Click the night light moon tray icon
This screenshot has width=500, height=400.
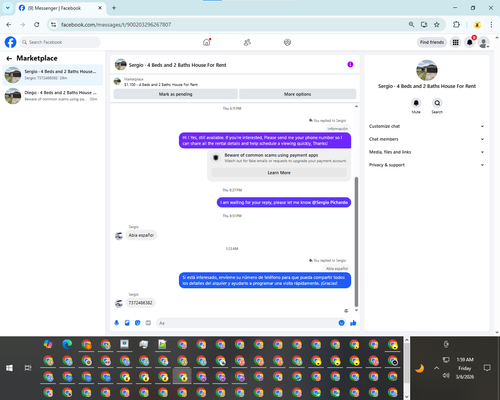click(x=420, y=368)
